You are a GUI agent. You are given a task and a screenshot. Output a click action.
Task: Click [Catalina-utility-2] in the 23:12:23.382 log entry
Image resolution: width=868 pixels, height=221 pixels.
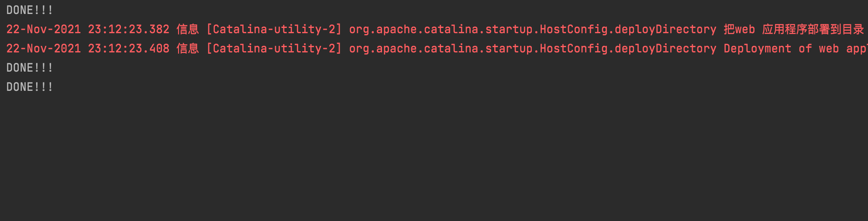coord(274,29)
